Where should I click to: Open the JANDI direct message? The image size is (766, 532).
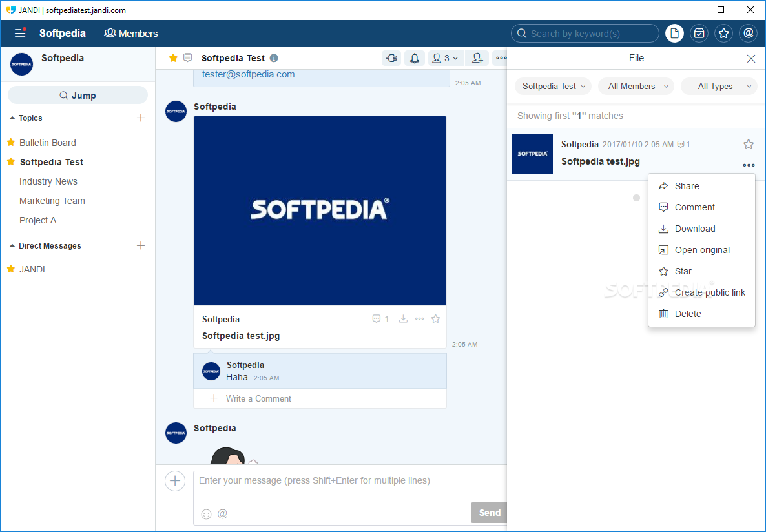32,269
